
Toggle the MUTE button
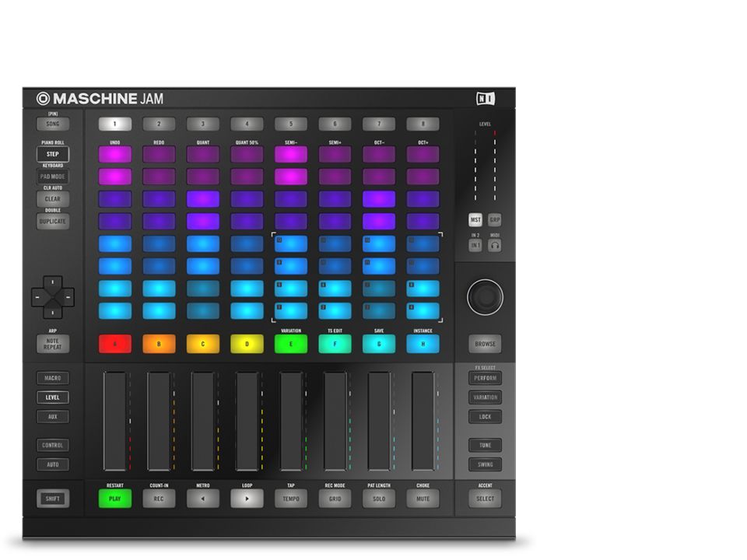[x=423, y=499]
